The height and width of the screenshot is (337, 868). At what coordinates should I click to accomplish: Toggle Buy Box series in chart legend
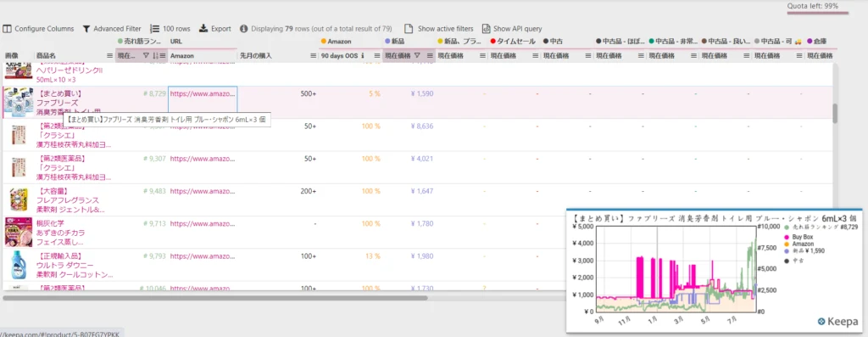798,237
